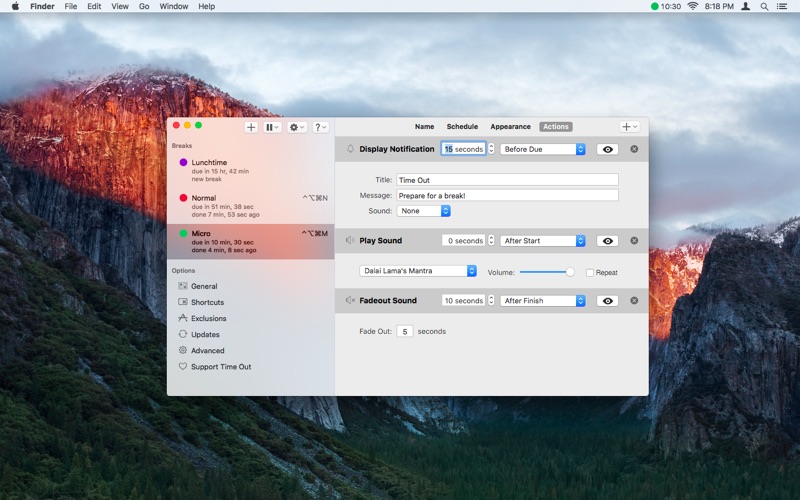Screen dimensions: 800x500
Task: Click the add break plus icon
Action: coord(251,127)
